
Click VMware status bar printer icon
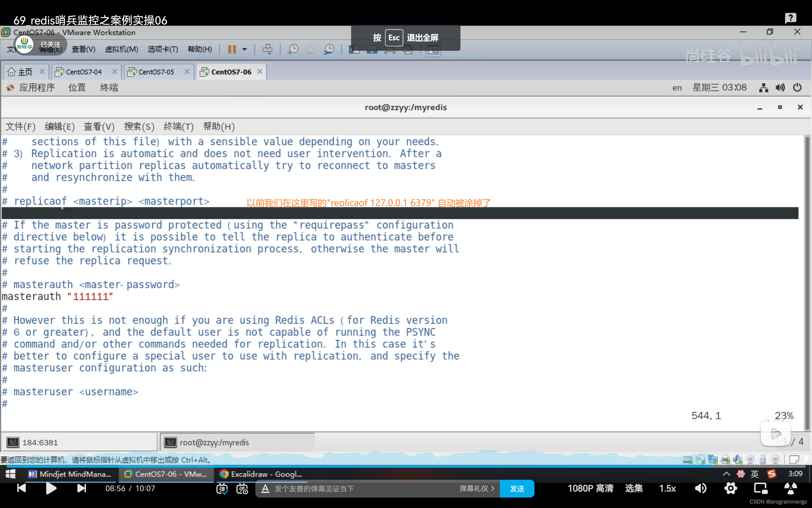[725, 460]
